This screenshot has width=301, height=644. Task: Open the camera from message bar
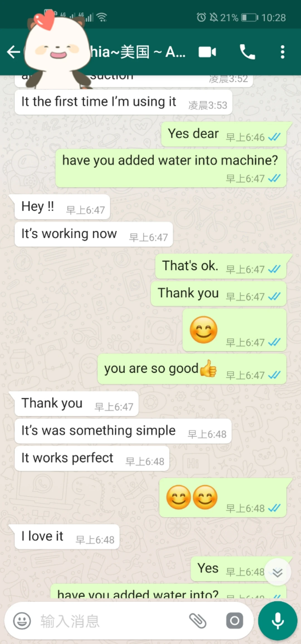pos(234,621)
